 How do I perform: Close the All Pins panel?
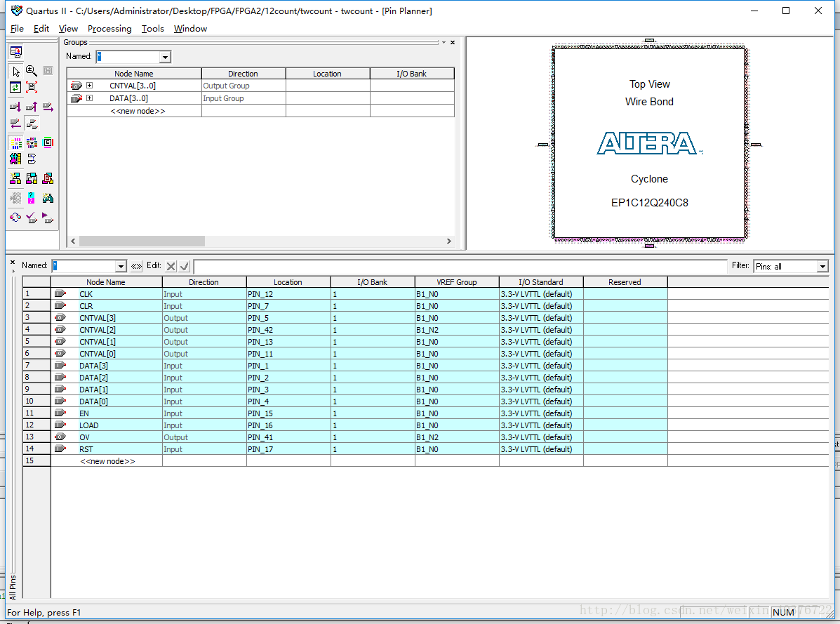pos(13,262)
